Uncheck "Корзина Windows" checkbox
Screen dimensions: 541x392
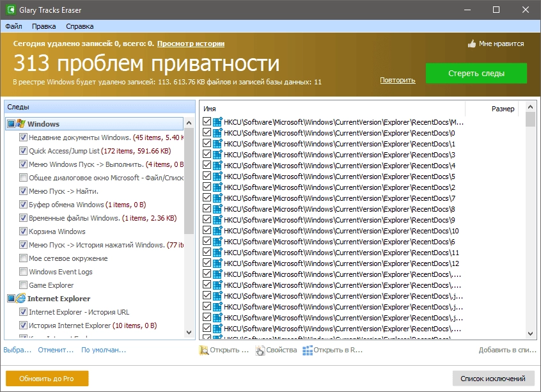pyautogui.click(x=23, y=231)
